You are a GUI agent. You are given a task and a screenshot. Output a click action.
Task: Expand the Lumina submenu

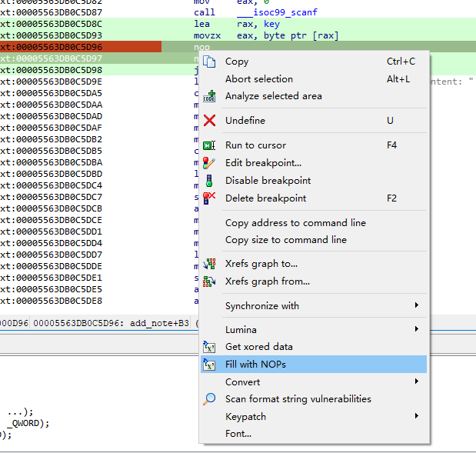point(314,330)
